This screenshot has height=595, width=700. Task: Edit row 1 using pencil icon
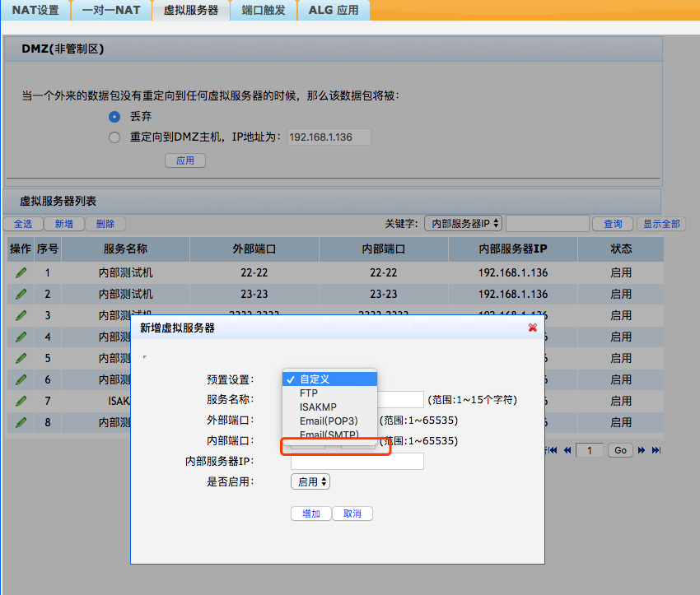(21, 272)
